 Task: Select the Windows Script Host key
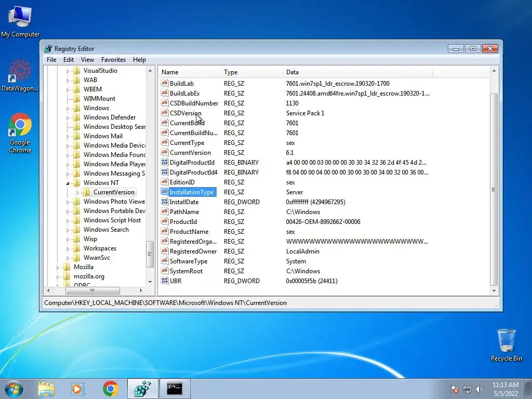[112, 220]
